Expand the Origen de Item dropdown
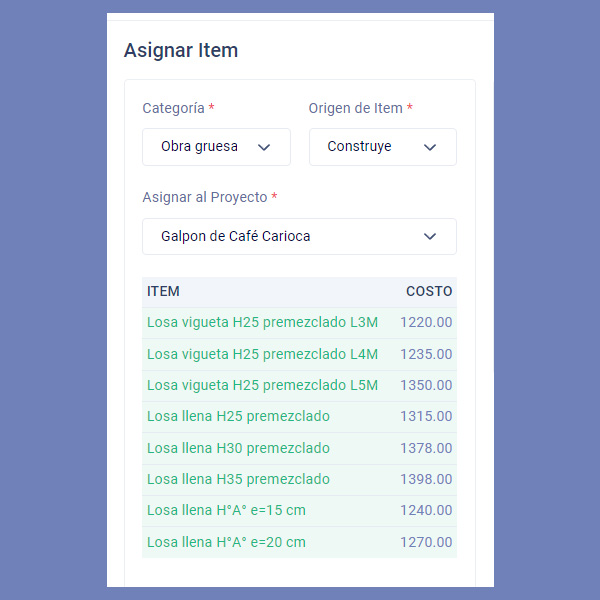Image resolution: width=600 pixels, height=600 pixels. 382,147
